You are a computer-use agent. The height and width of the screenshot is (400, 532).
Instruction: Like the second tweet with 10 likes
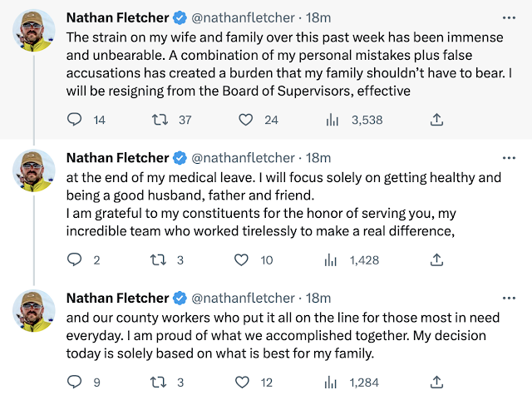coord(242,260)
